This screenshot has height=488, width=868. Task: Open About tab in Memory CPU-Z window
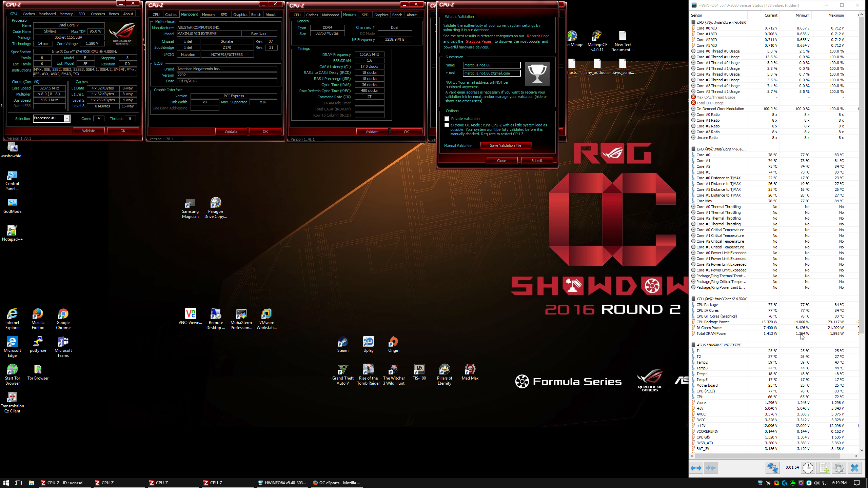(x=412, y=15)
